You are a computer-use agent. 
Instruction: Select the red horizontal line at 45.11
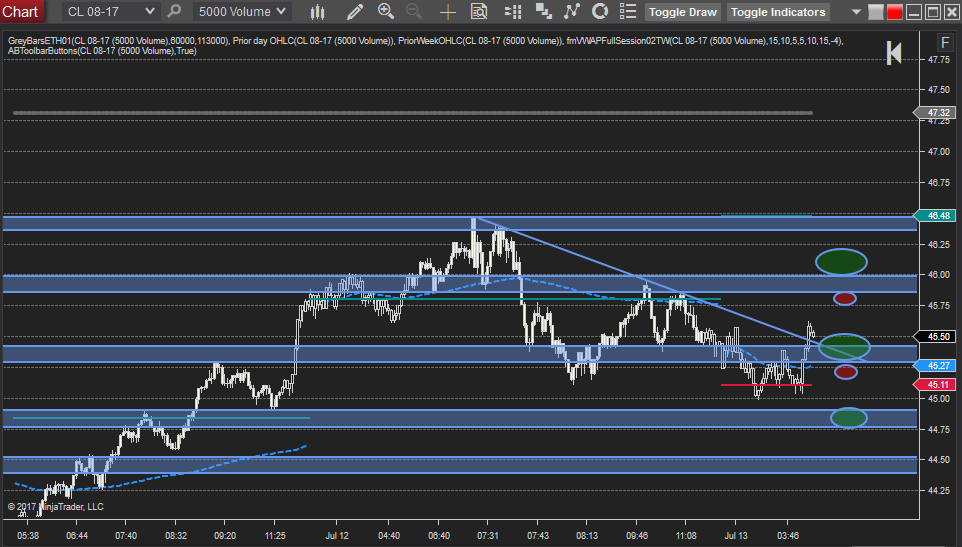[766, 385]
